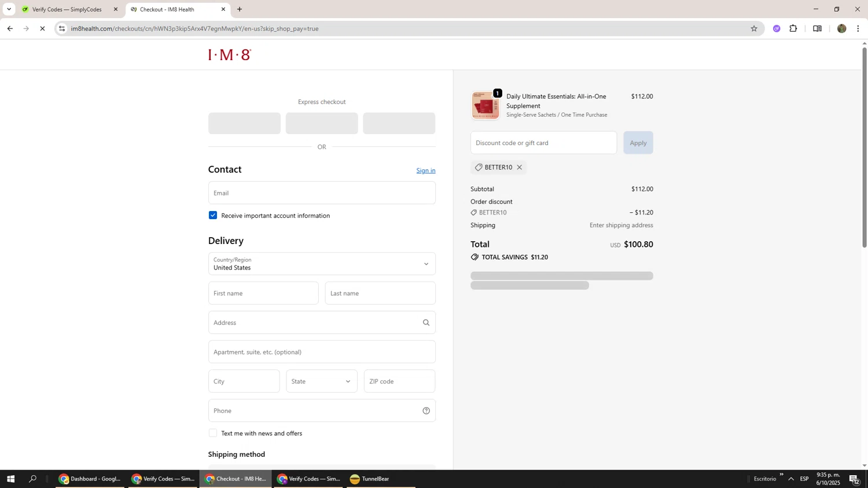Click the Apply discount button
Viewport: 868px width, 488px height.
click(638, 143)
